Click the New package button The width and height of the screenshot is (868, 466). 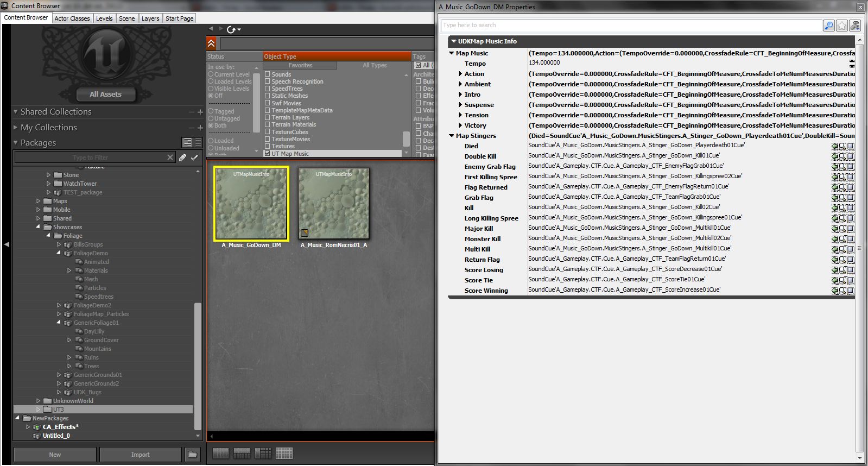tap(55, 455)
